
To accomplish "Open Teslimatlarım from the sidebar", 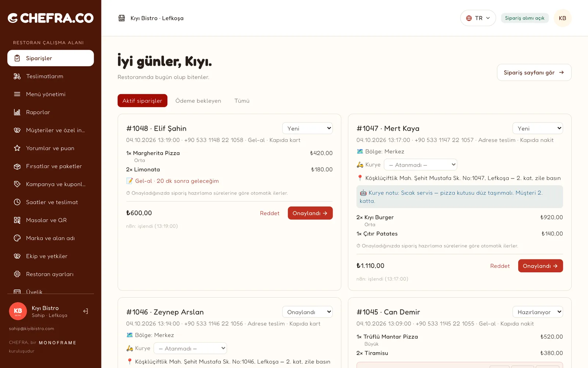I will pos(50,76).
